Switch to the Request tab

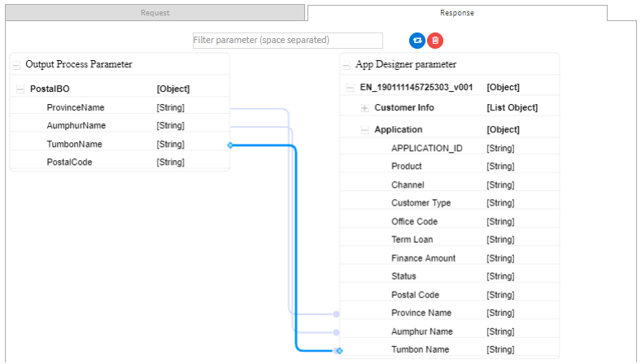(155, 13)
